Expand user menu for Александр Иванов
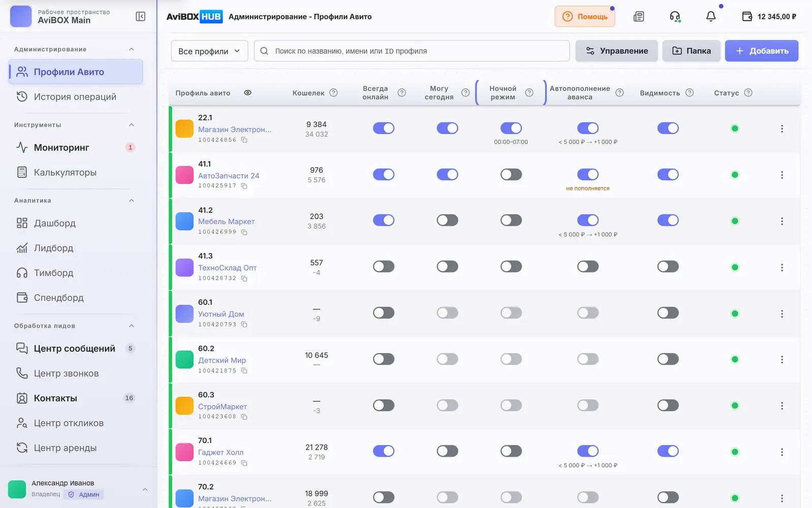Image resolution: width=812 pixels, height=508 pixels. pos(145,489)
